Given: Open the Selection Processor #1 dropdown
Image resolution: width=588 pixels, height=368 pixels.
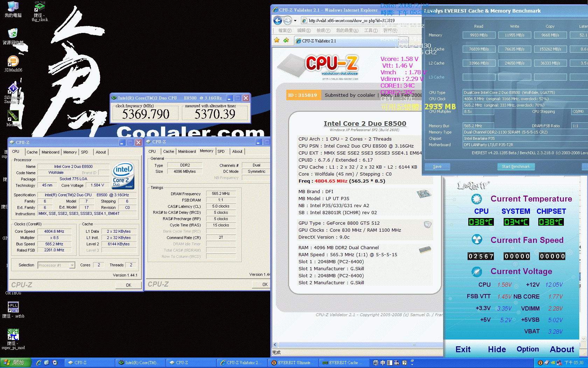Looking at the screenshot, I should [72, 265].
